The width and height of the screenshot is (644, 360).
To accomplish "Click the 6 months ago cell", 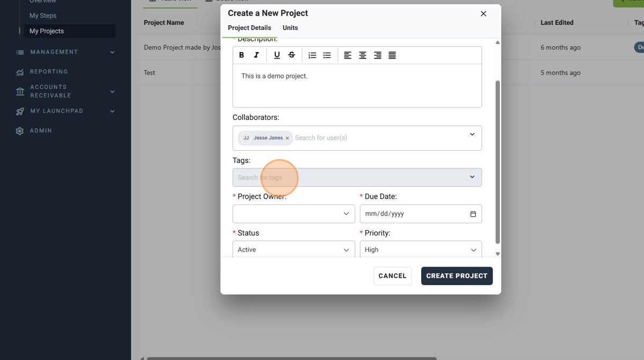I will pos(560,48).
